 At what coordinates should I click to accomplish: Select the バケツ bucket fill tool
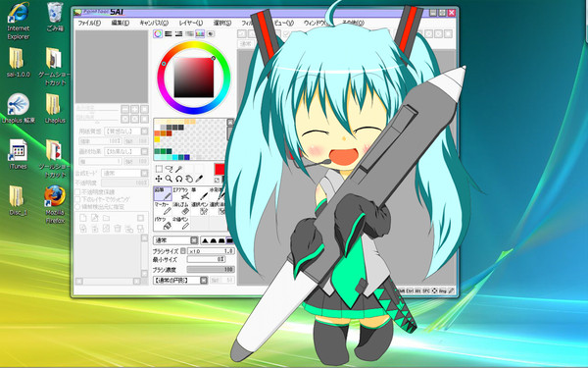pyautogui.click(x=163, y=223)
